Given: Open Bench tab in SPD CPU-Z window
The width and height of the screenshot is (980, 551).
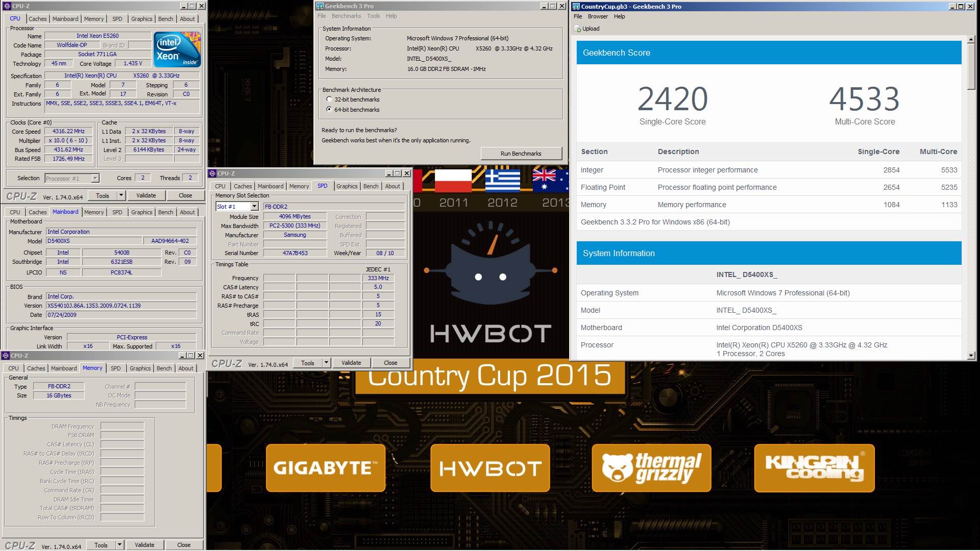Looking at the screenshot, I should pos(371,186).
